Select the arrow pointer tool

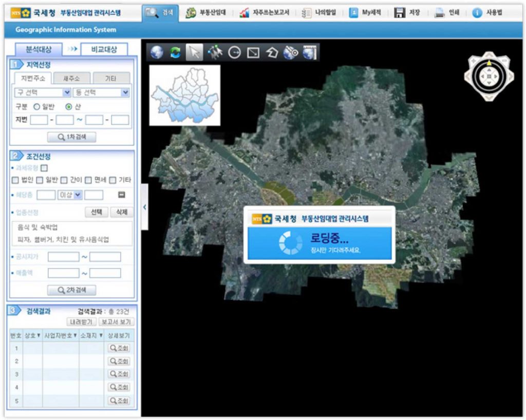coord(194,52)
